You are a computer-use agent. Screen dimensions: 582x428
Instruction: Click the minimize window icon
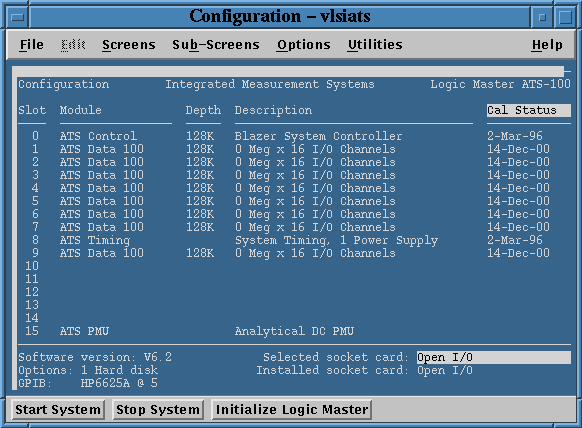[x=542, y=17]
